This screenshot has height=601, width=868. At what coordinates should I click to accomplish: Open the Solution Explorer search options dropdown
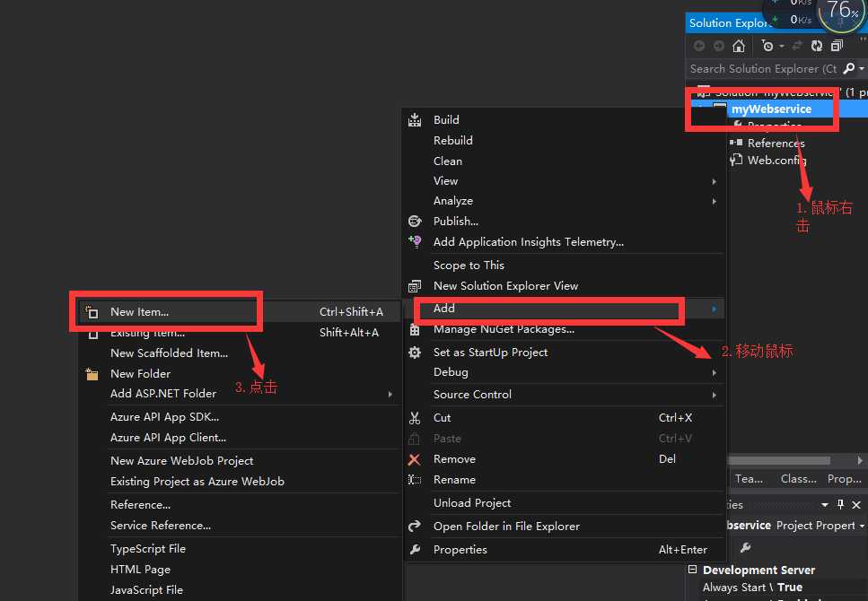pyautogui.click(x=862, y=69)
